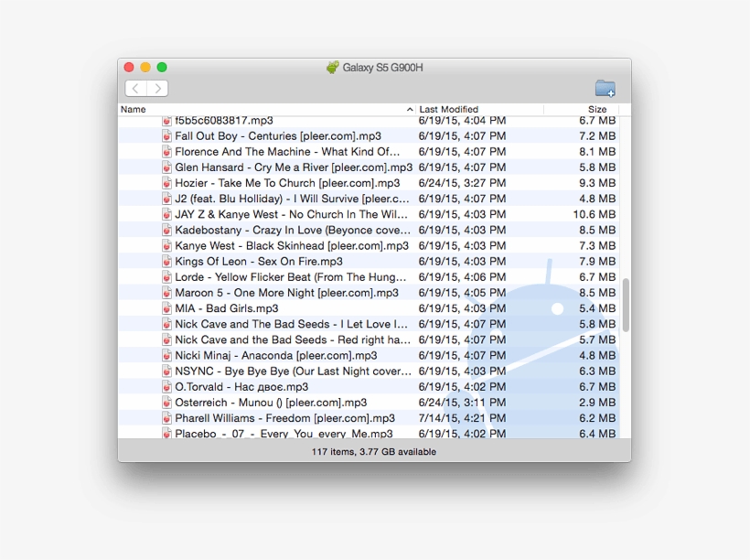The width and height of the screenshot is (750, 560).
Task: Click the mp3 icon beside Hozier - Take Me To Church
Action: (167, 183)
